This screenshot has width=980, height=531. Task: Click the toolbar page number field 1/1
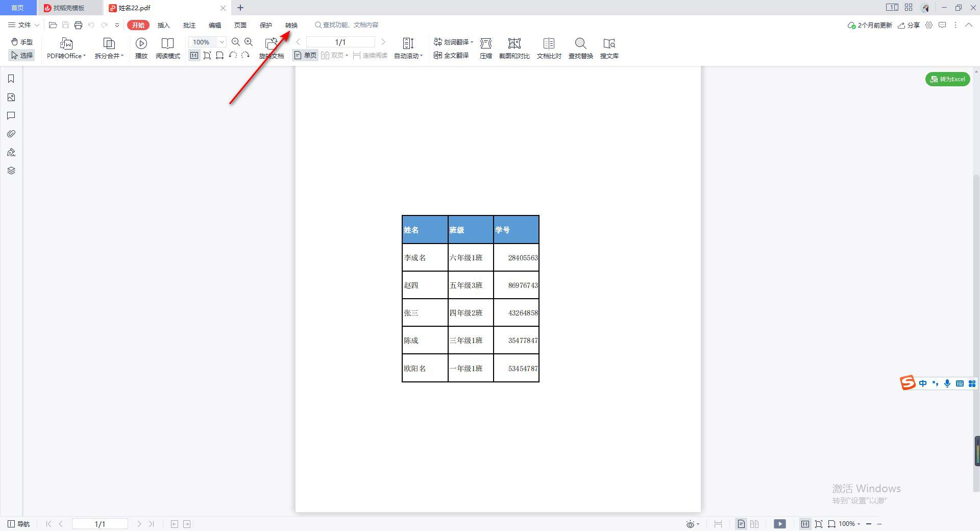[x=340, y=42]
